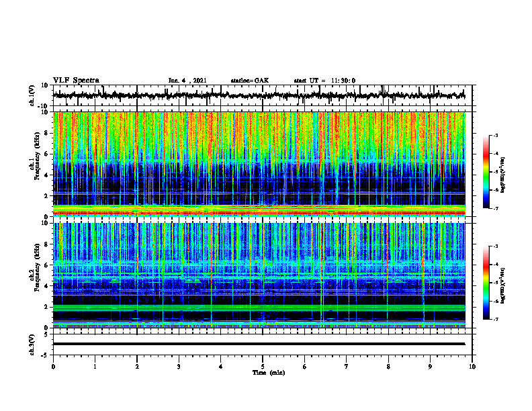Click the "-7" label on ch.2 color scale
Viewport: 532px width, 411px height.
coord(496,319)
